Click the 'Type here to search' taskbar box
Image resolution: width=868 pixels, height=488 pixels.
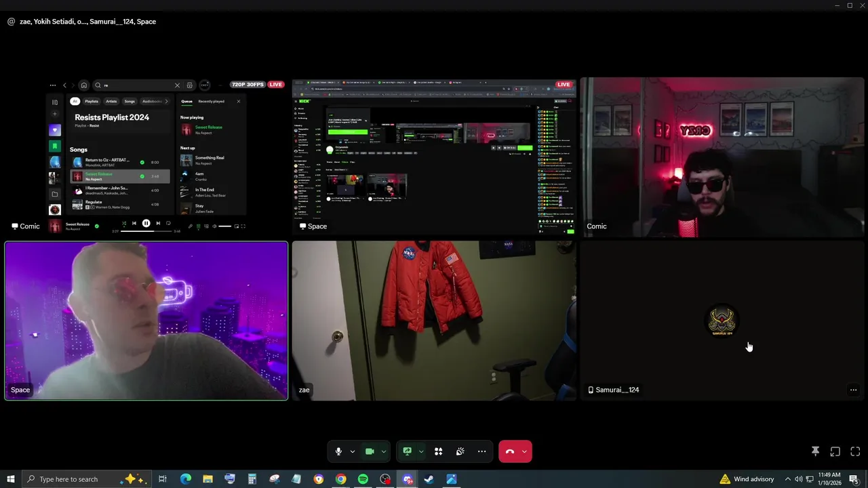tap(87, 479)
